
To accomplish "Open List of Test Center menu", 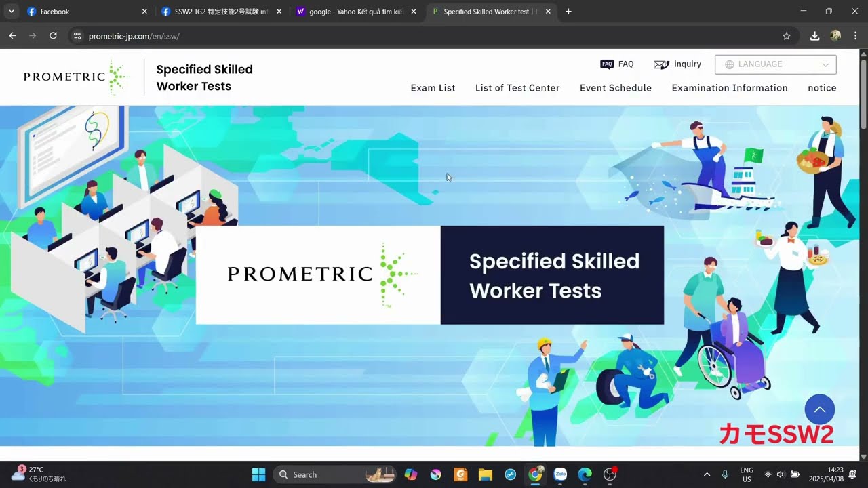I will click(517, 88).
